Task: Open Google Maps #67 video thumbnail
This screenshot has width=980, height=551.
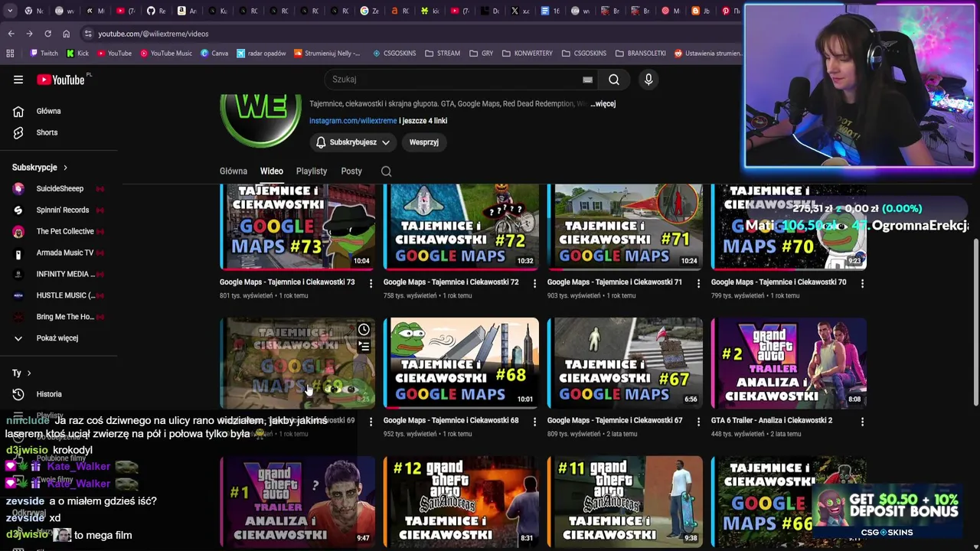Action: [x=626, y=363]
